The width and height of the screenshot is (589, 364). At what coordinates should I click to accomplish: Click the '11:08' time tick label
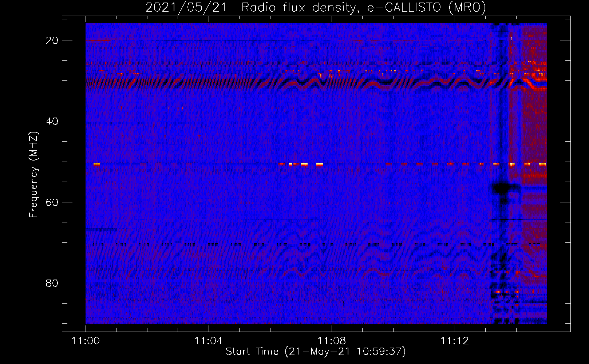coord(332,341)
